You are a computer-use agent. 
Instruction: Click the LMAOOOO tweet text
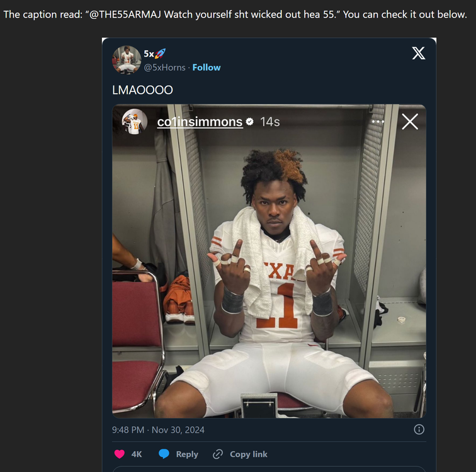[142, 90]
